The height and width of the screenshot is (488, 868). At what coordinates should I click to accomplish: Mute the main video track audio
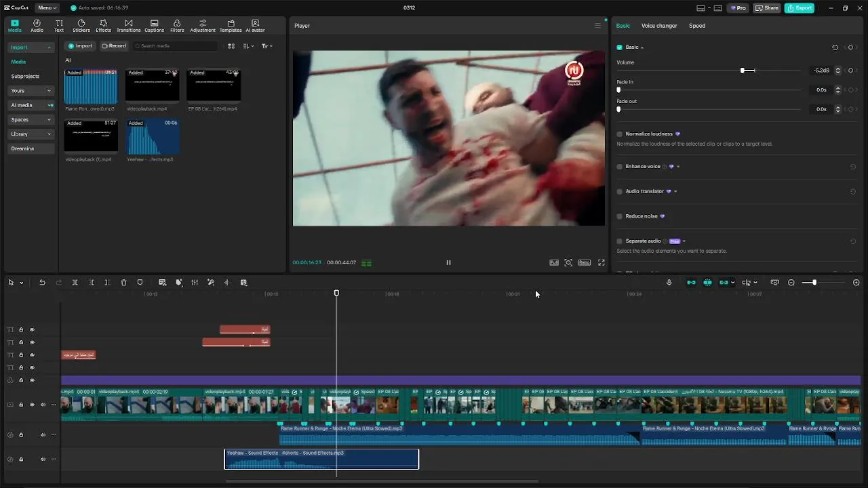tap(43, 405)
